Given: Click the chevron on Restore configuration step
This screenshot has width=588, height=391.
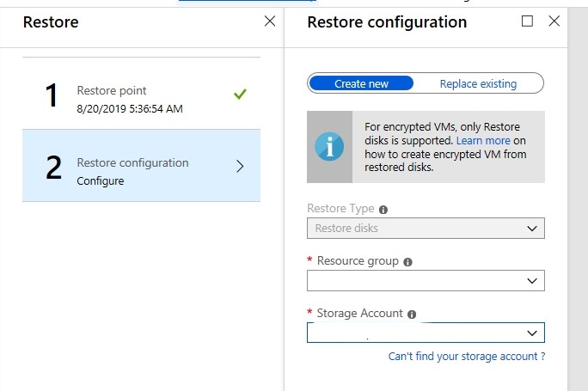Looking at the screenshot, I should (240, 166).
